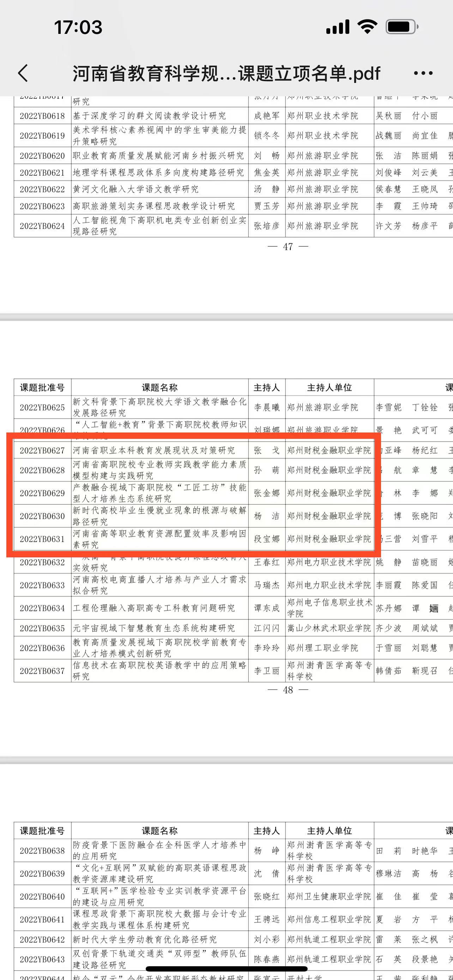Select cell 2022YB0622
The height and width of the screenshot is (980, 453).
tap(42, 189)
